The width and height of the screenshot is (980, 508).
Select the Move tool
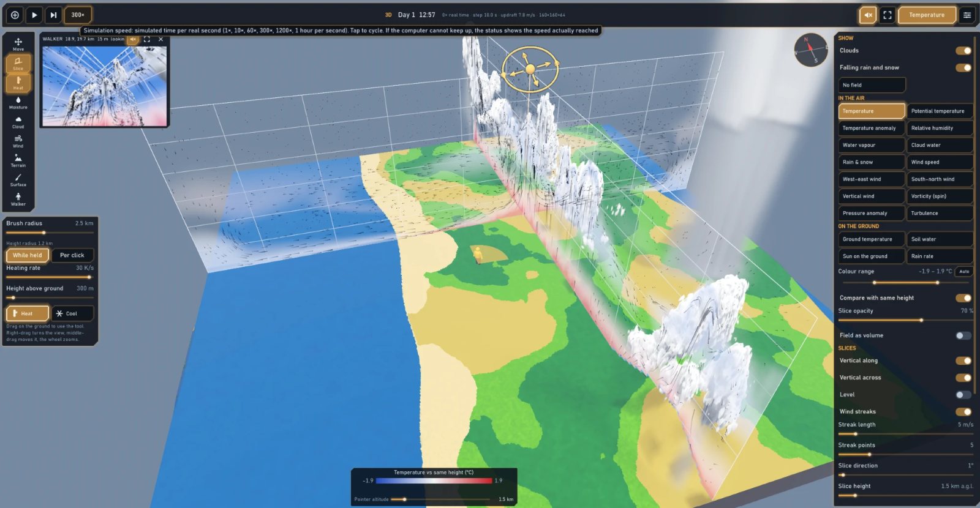tap(18, 44)
